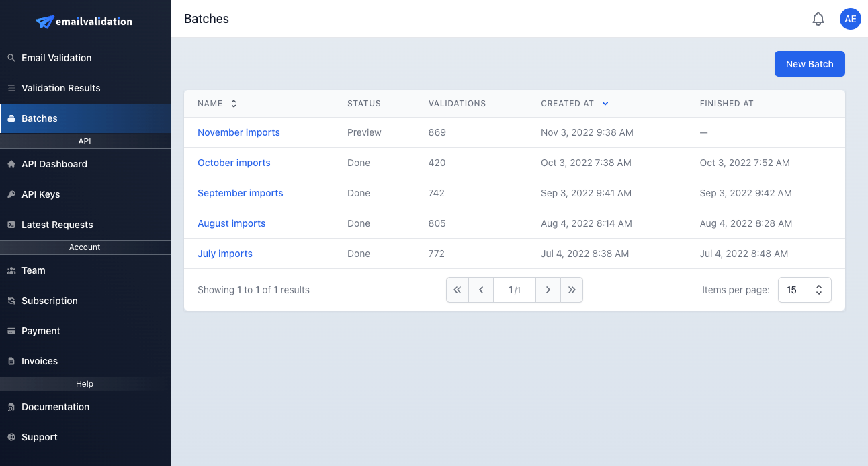Create a New Batch
Viewport: 868px width, 466px height.
[809, 64]
